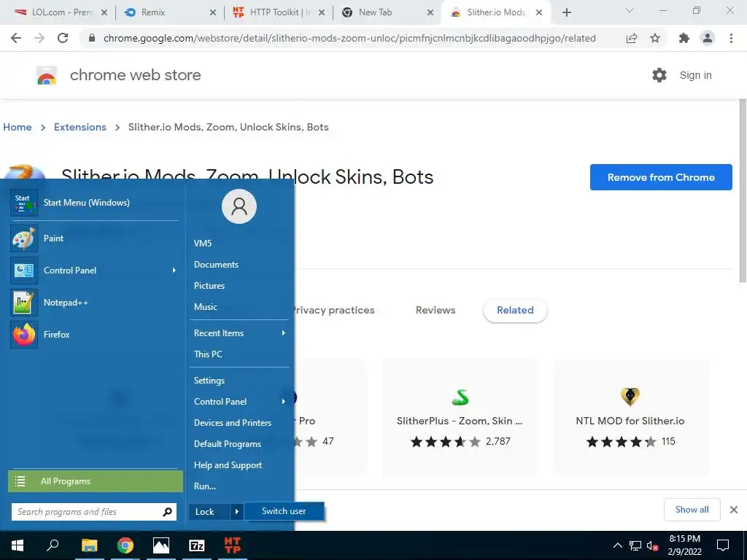Go back with browser back arrow
This screenshot has width=747, height=560.
click(x=16, y=38)
